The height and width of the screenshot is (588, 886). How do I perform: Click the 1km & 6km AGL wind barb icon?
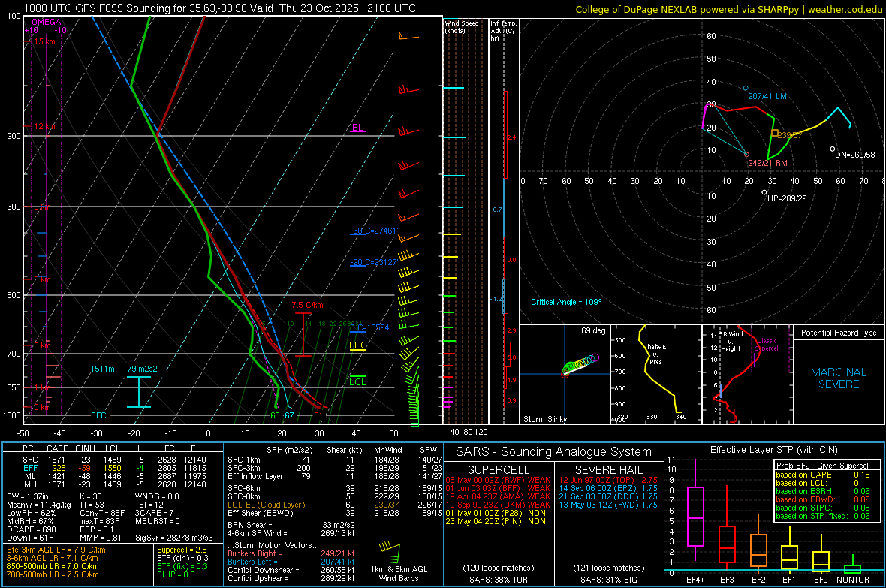point(390,553)
